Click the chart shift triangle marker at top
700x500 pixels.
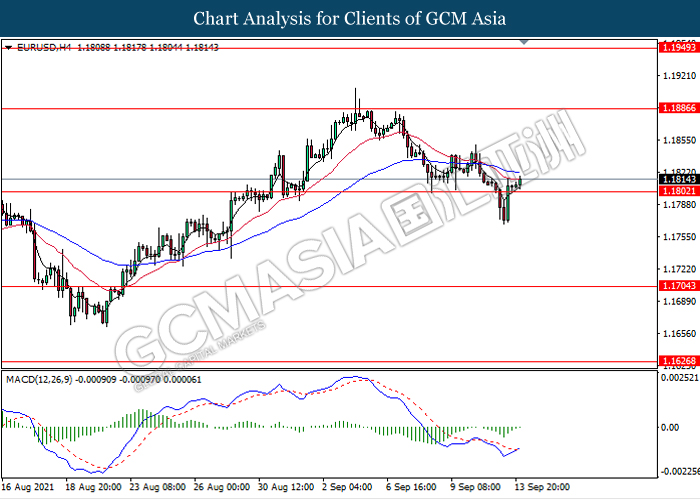[x=524, y=42]
